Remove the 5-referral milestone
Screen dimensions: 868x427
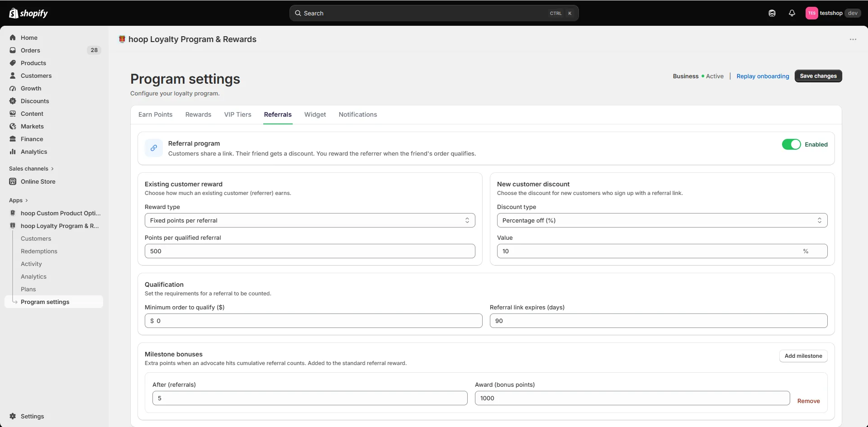click(x=808, y=401)
